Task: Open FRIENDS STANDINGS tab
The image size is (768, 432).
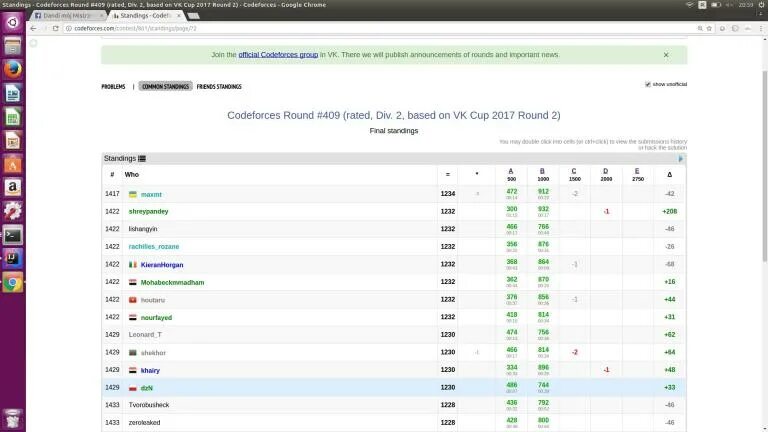Action: [219, 87]
